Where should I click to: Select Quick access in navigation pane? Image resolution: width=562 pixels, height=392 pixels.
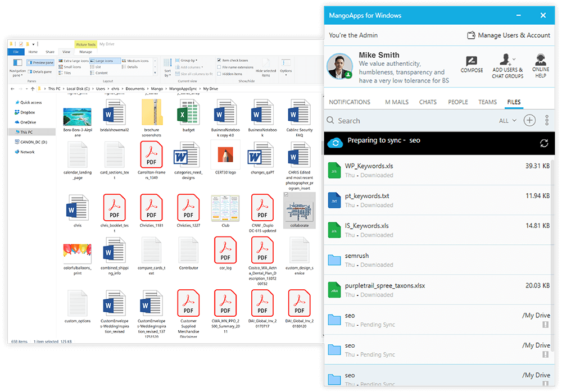click(28, 102)
